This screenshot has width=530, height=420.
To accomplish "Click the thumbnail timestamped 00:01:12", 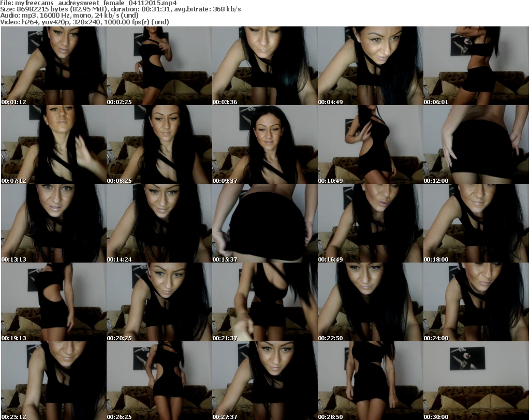I will [53, 66].
